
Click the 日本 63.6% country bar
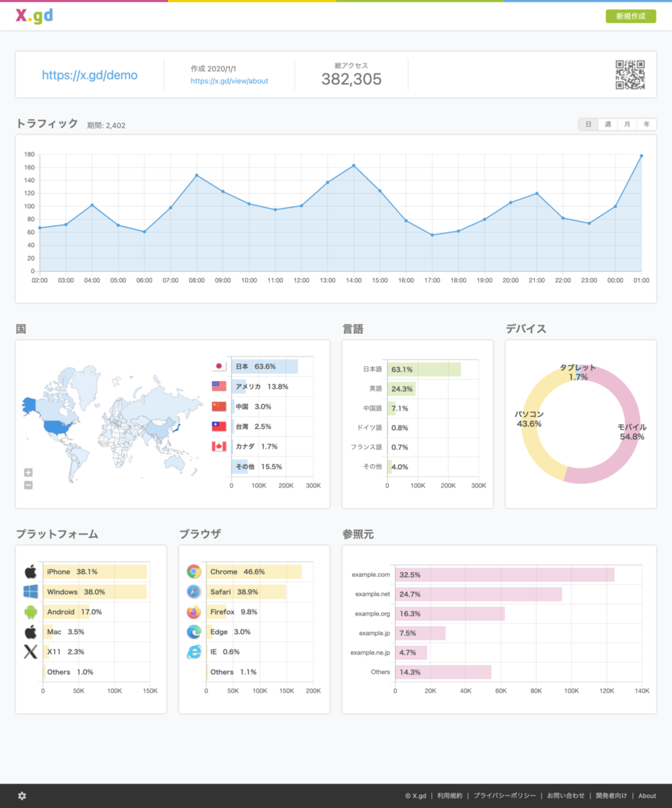click(265, 366)
